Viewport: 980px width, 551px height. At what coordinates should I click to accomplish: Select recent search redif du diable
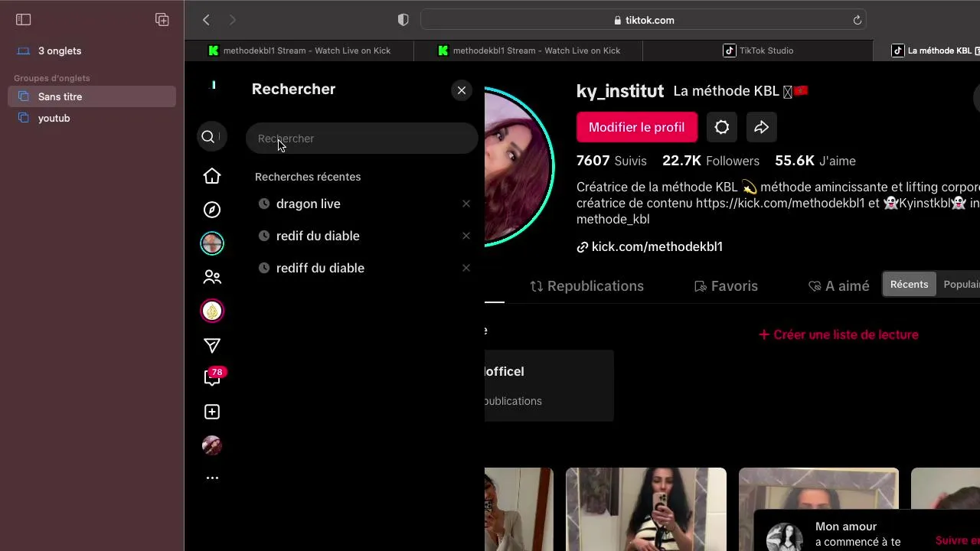point(318,236)
